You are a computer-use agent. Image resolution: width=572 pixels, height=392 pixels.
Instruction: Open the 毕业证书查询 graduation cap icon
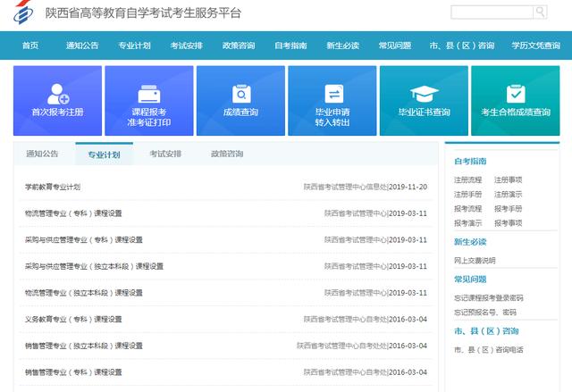(424, 94)
